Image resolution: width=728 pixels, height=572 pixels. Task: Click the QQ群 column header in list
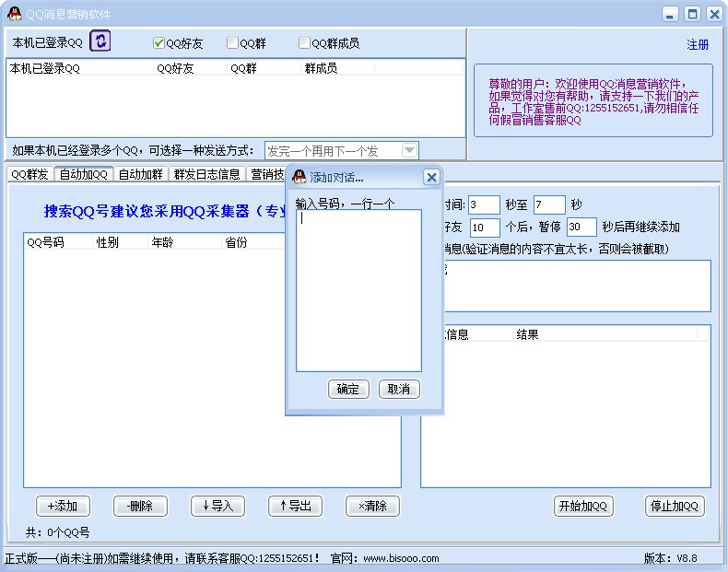coord(264,68)
